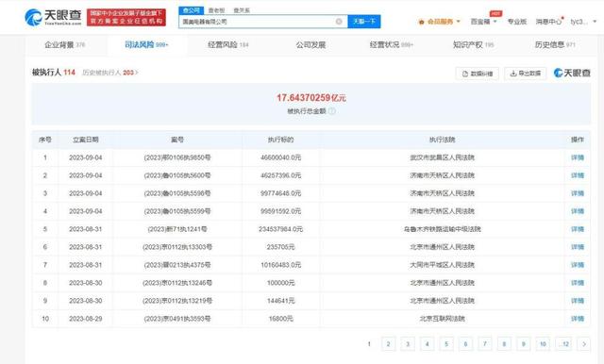Screen dimensions: 604x364
Task: Open the red institution banner next to the logo
Action: [x=126, y=18]
